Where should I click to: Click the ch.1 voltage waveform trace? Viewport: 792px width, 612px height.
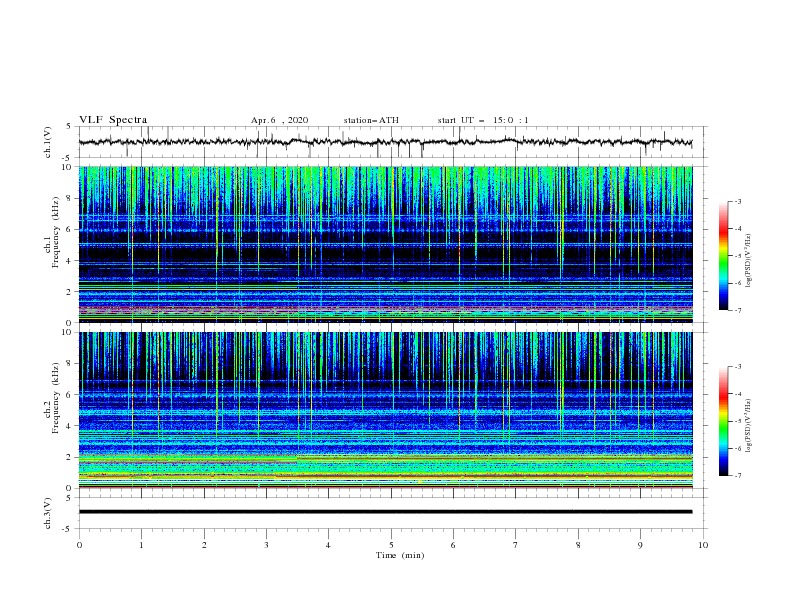click(x=385, y=142)
